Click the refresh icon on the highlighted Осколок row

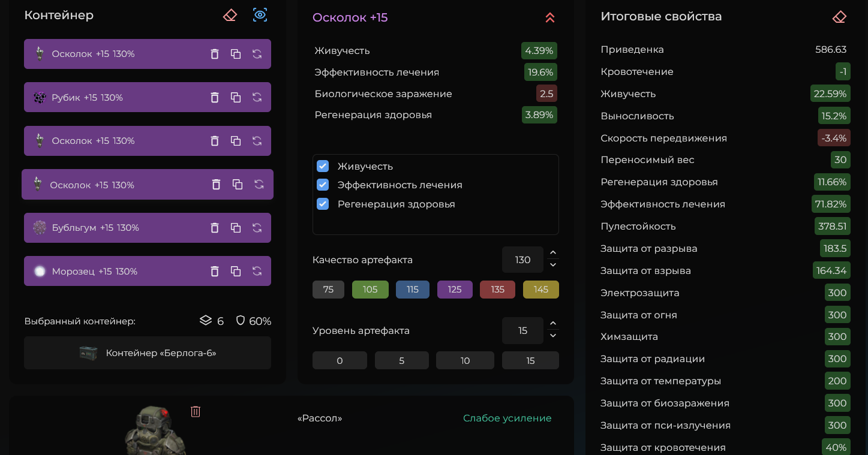(259, 185)
